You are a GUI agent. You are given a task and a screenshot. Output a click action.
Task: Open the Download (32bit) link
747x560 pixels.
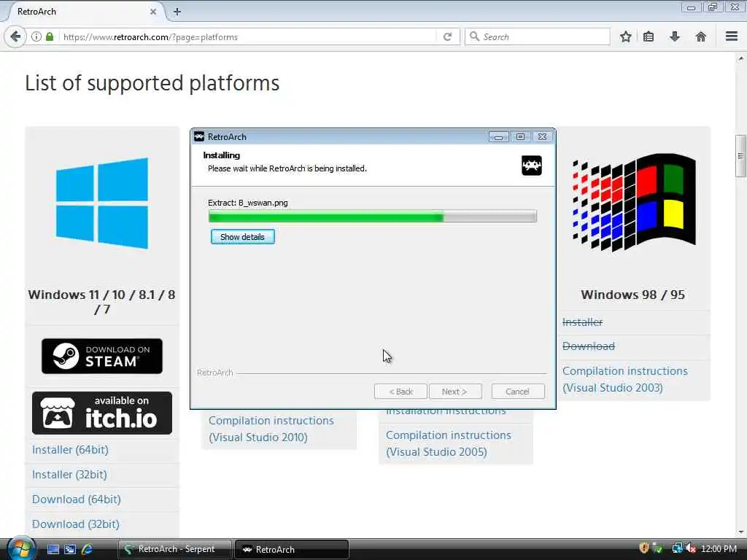(x=76, y=524)
